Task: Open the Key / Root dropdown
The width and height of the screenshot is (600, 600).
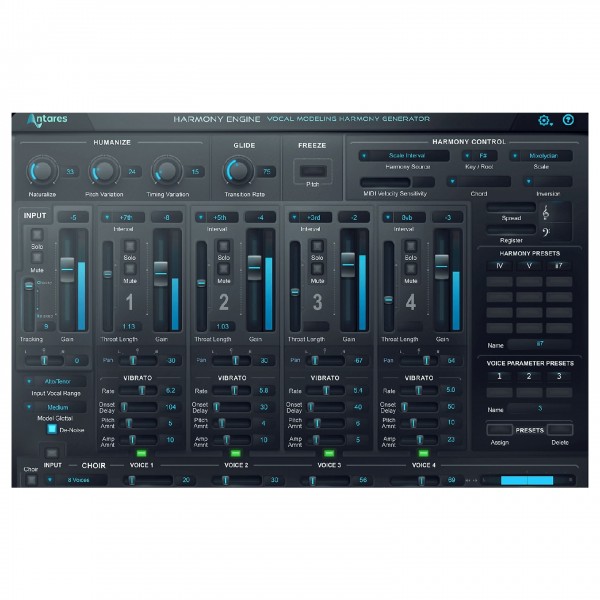Action: pyautogui.click(x=479, y=156)
